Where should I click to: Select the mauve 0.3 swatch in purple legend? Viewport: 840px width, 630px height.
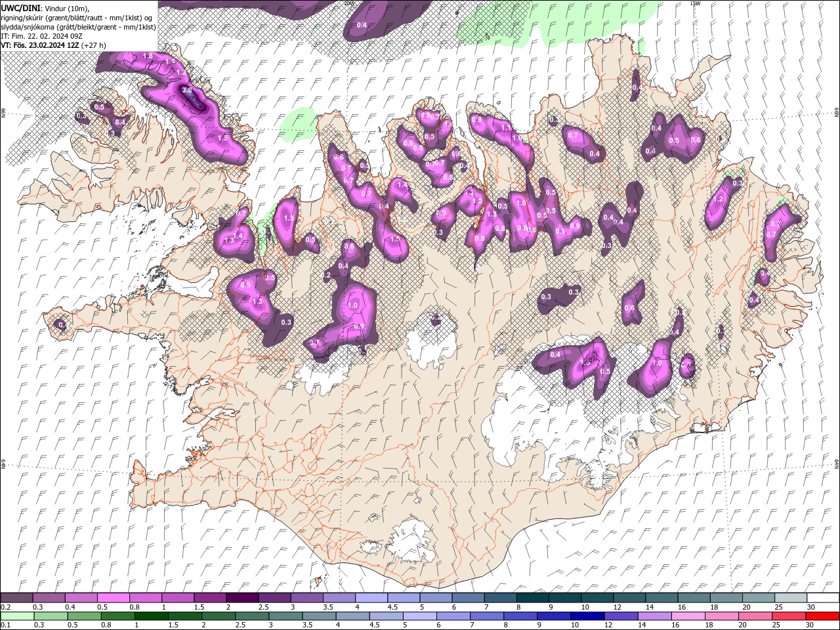(49, 597)
